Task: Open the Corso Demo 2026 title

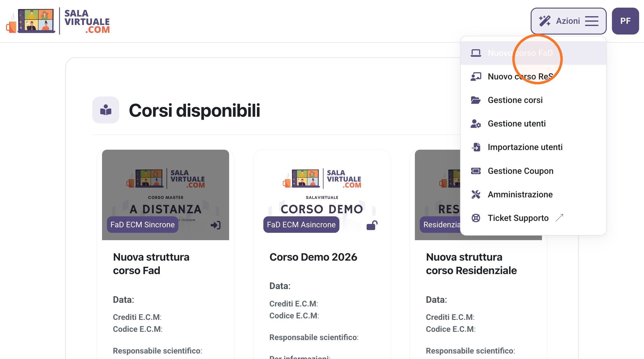Action: pos(313,257)
